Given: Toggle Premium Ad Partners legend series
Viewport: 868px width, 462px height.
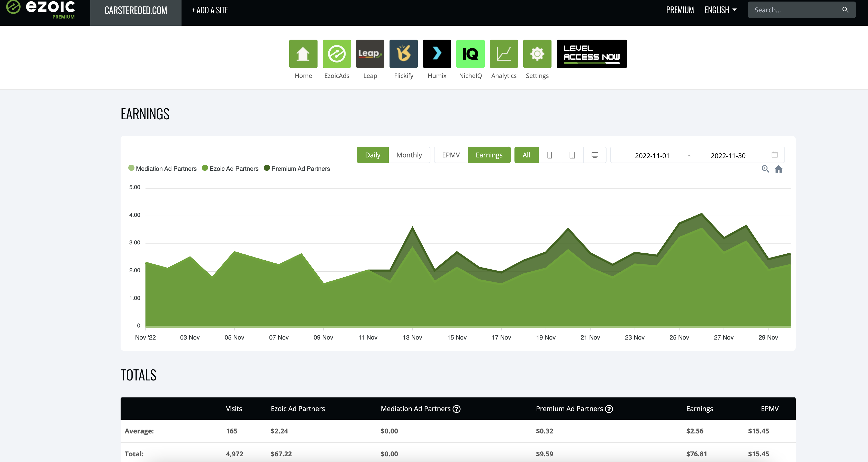Looking at the screenshot, I should (297, 168).
